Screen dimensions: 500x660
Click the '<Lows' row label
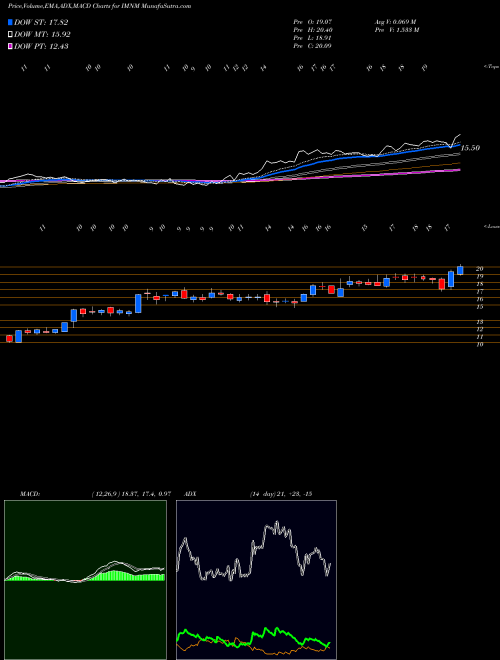point(491,226)
